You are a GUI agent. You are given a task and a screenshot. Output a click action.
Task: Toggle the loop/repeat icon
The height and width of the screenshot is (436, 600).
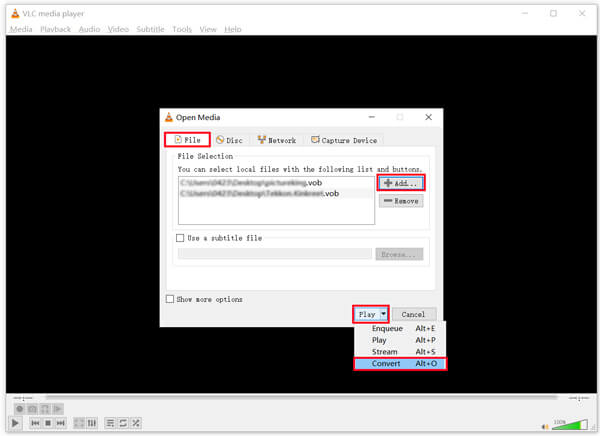pos(123,423)
